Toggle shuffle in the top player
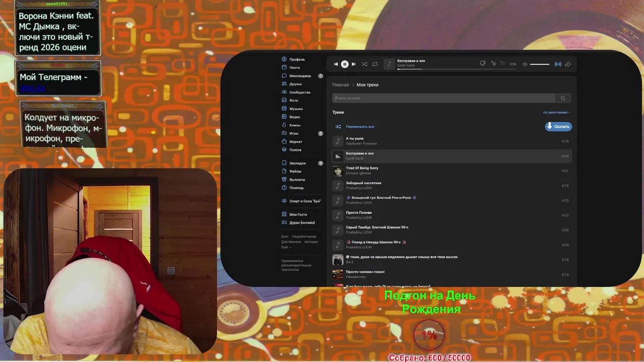The image size is (644, 362). [x=364, y=64]
